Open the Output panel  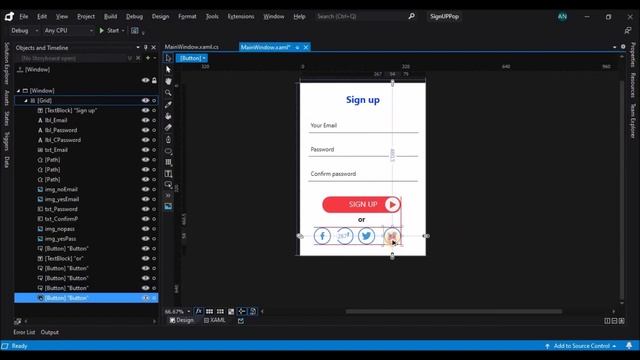(50, 332)
